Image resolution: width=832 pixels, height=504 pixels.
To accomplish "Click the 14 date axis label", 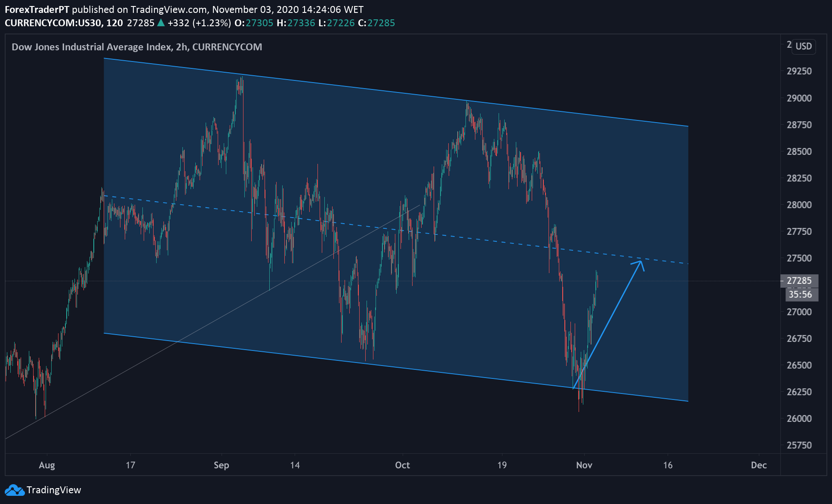I will coord(295,465).
